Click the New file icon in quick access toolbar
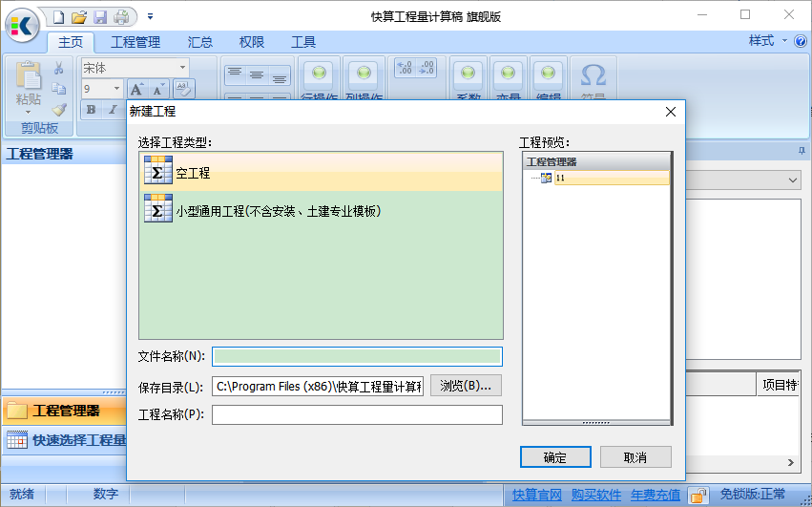The width and height of the screenshot is (812, 507). [x=59, y=17]
